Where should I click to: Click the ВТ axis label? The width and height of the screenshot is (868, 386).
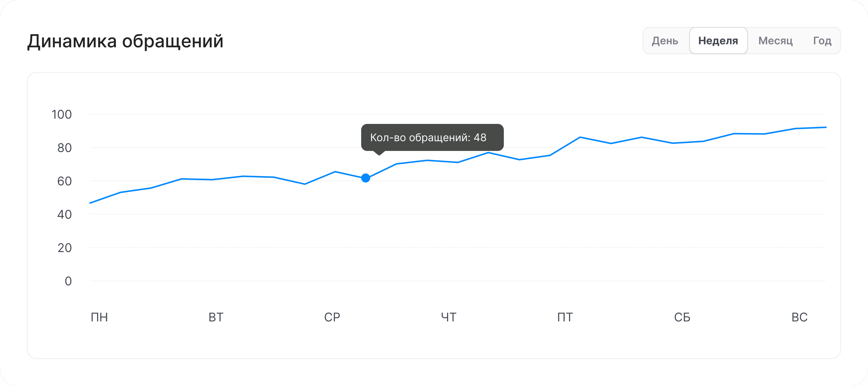[x=216, y=317]
